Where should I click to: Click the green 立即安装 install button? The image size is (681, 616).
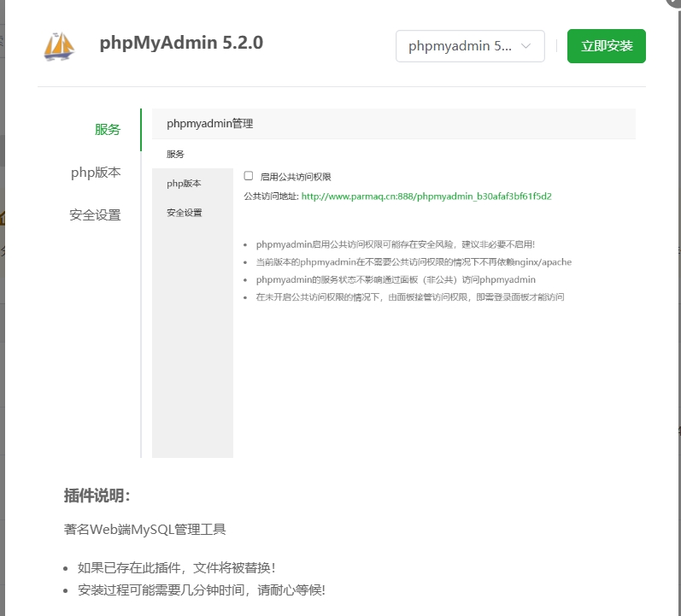pyautogui.click(x=607, y=46)
